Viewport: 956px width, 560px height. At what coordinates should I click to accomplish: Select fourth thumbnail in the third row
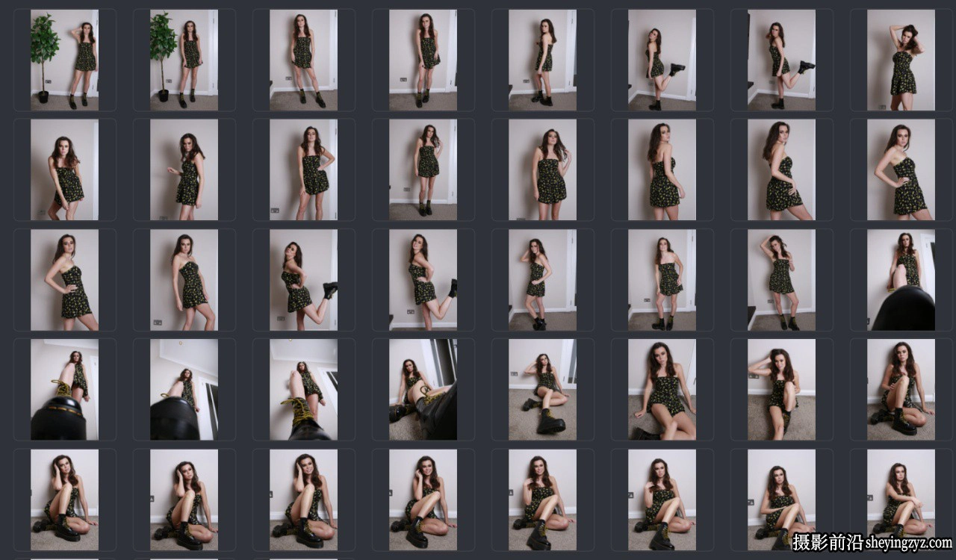423,279
